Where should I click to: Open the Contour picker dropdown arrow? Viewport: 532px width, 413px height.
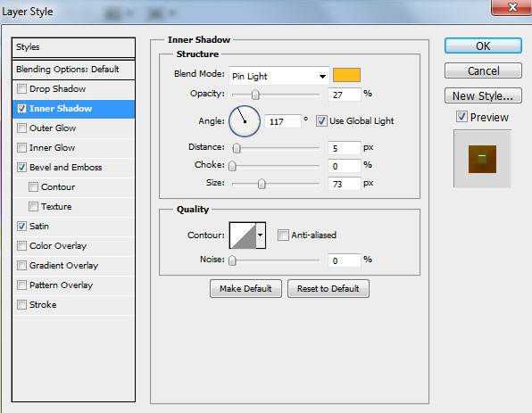point(261,235)
